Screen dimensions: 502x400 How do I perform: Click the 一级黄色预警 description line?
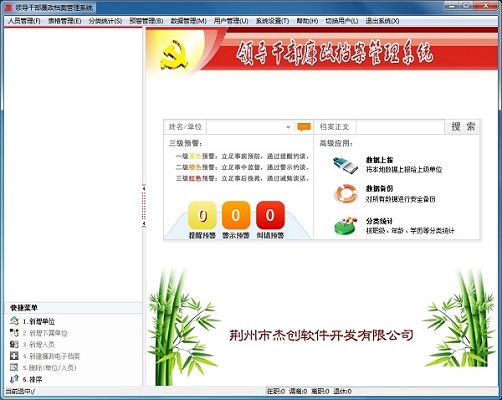pos(242,156)
